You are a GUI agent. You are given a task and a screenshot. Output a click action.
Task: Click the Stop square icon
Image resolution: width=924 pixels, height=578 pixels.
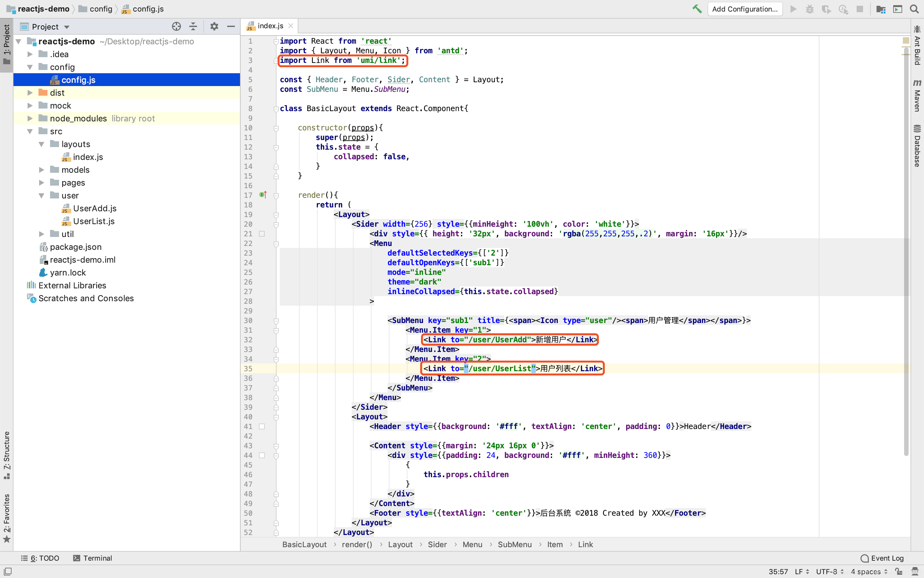tap(860, 9)
